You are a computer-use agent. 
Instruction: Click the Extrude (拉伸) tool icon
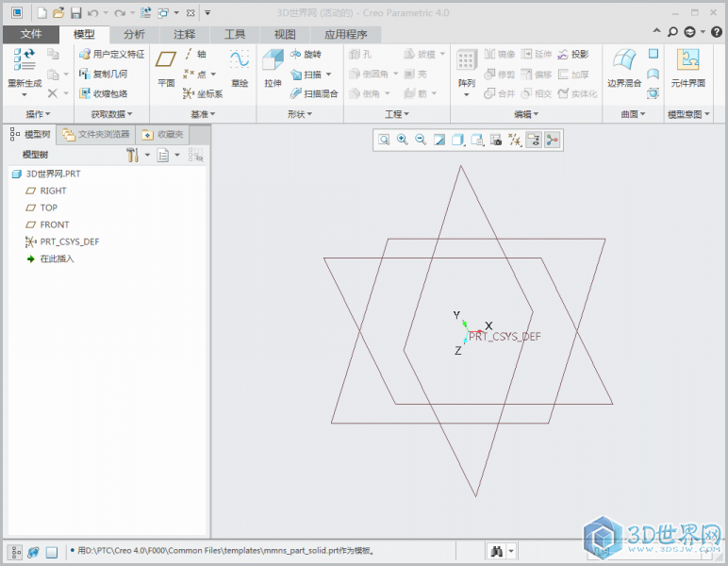pyautogui.click(x=273, y=60)
